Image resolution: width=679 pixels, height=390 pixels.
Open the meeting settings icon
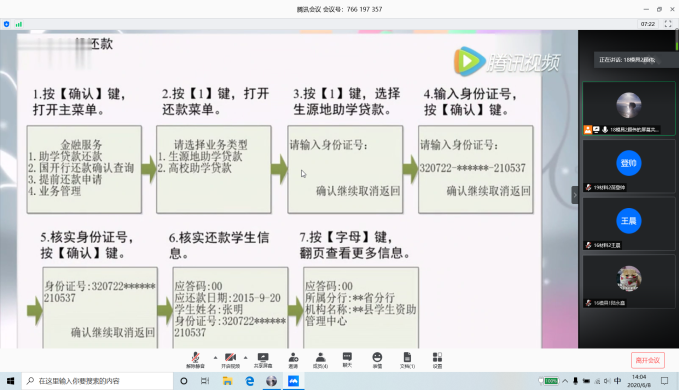[437, 360]
